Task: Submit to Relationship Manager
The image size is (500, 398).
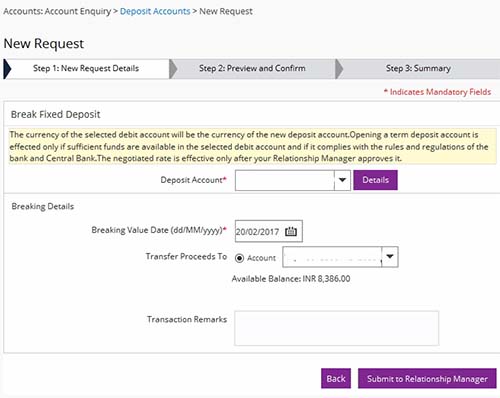Action: [427, 378]
